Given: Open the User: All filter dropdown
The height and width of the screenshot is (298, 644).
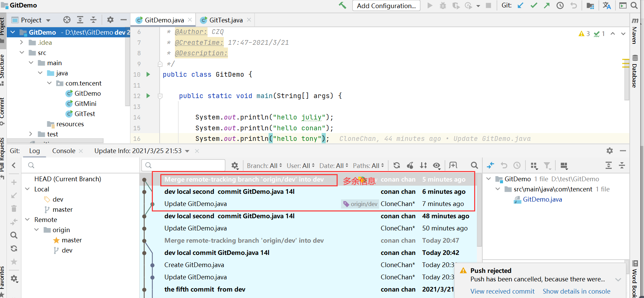Looking at the screenshot, I should (x=301, y=166).
